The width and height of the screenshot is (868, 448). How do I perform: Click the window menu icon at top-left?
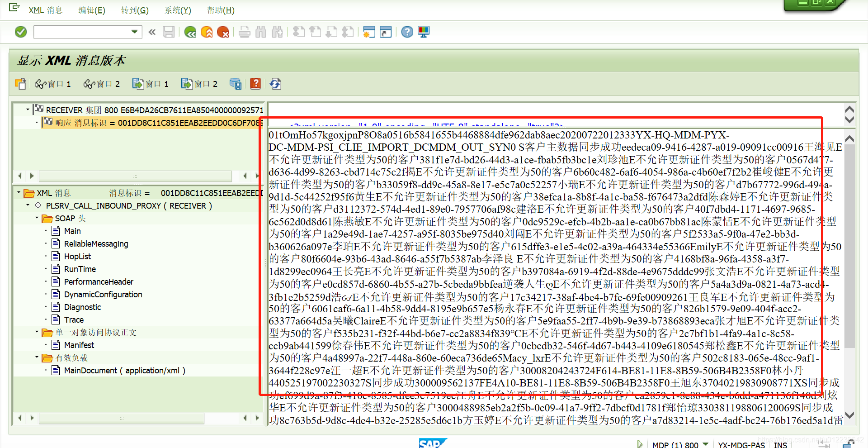14,8
